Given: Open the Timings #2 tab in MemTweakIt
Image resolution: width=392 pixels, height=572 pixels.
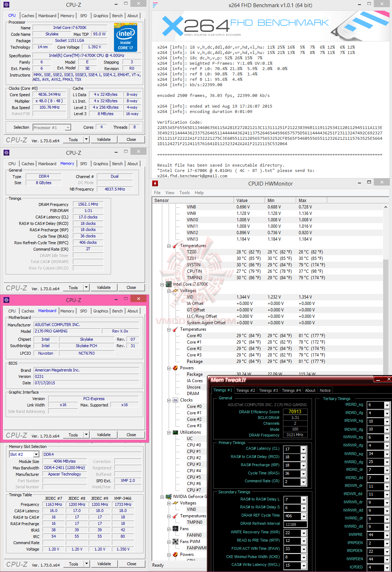Looking at the screenshot, I should [x=245, y=390].
